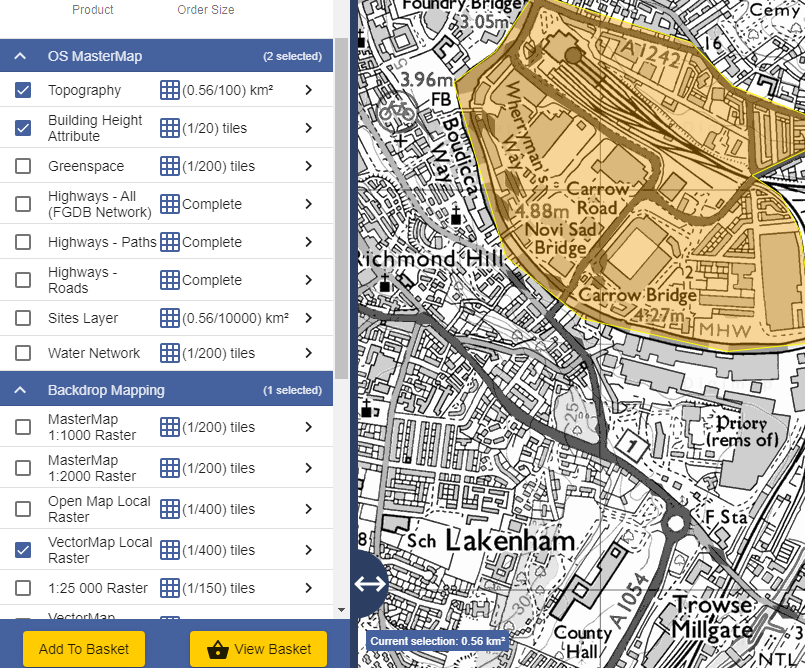
Task: Expand MasterMap 1:2000 Raster details chevron
Action: tap(309, 468)
